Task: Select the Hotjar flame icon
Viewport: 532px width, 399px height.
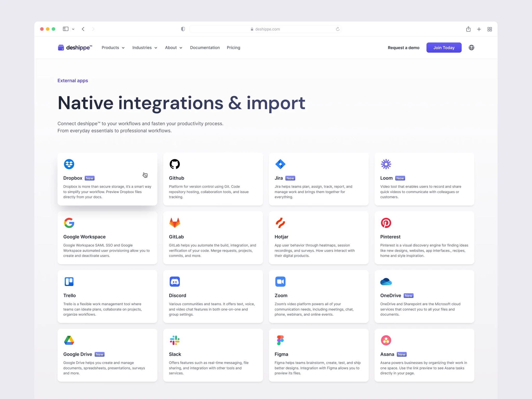Action: point(280,223)
